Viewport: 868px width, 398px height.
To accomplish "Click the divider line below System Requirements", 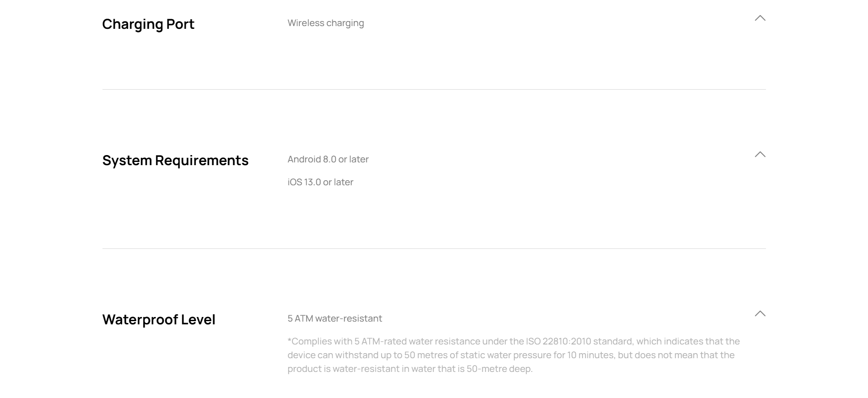I will [x=434, y=248].
